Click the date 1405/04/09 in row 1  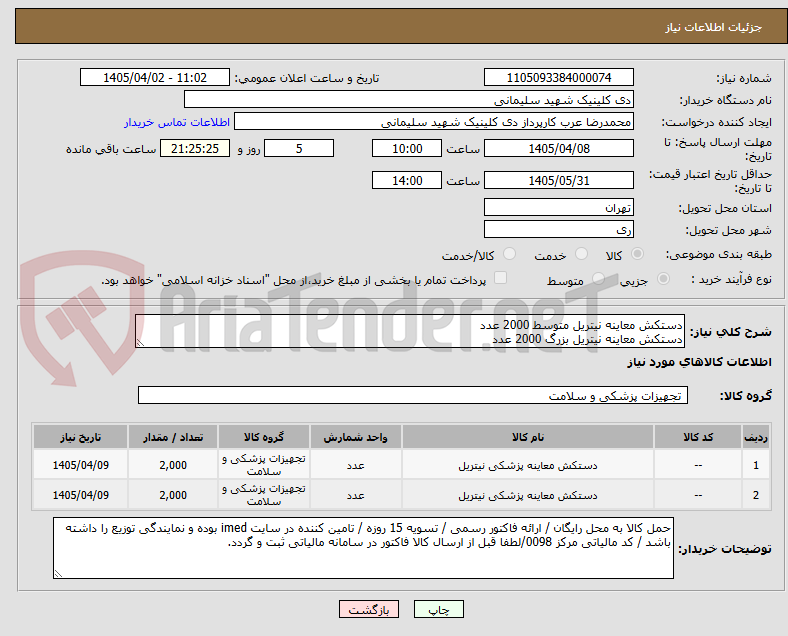(80, 465)
